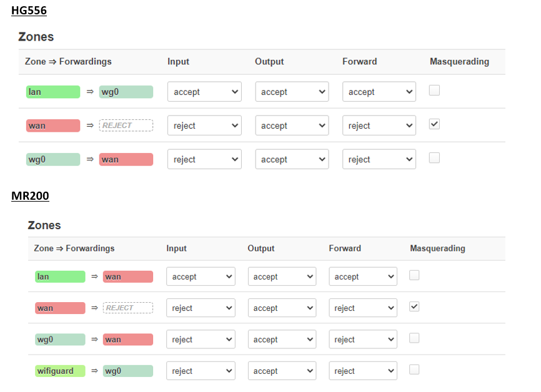Screen dimensions: 541x392
Task: Open Output dropdown for HG556 wg0 zone
Action: (x=292, y=159)
